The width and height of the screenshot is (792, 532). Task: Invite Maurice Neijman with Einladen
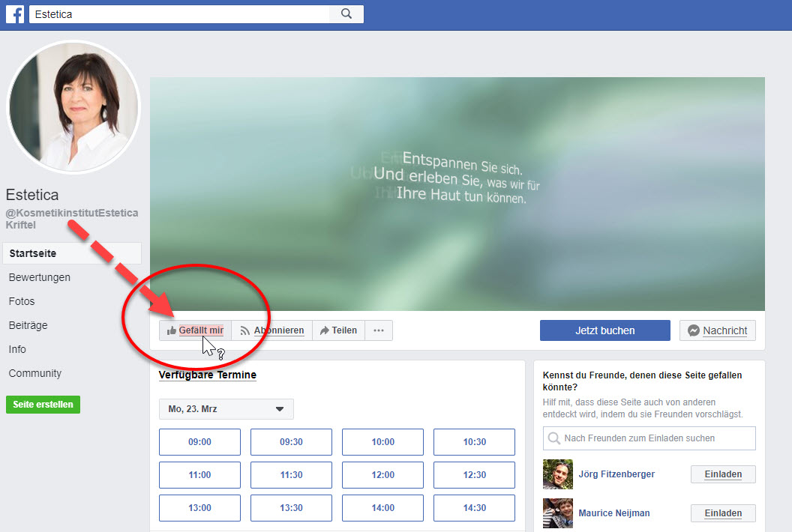pyautogui.click(x=723, y=513)
